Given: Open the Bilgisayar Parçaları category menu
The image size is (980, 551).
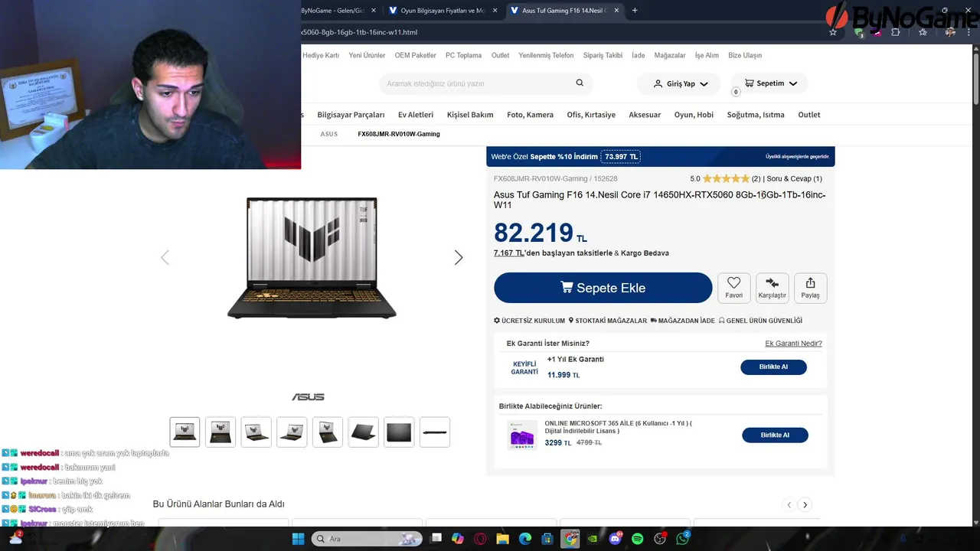Looking at the screenshot, I should pos(351,115).
